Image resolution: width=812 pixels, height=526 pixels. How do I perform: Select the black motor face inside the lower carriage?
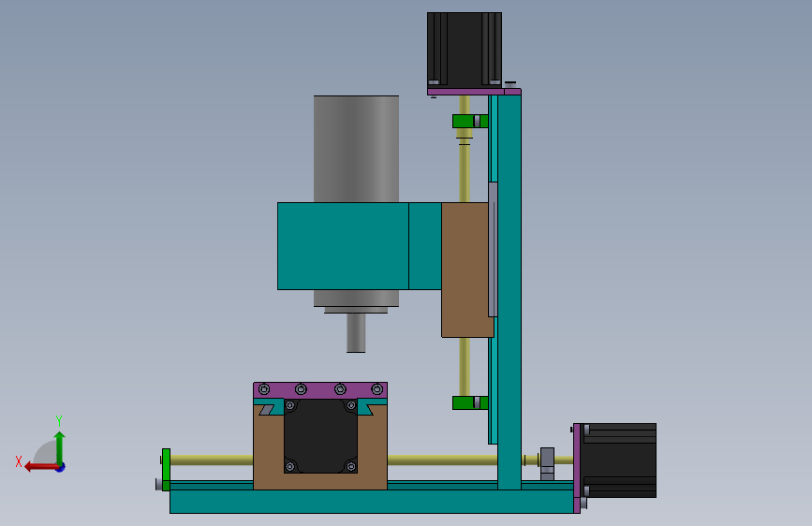tap(320, 435)
